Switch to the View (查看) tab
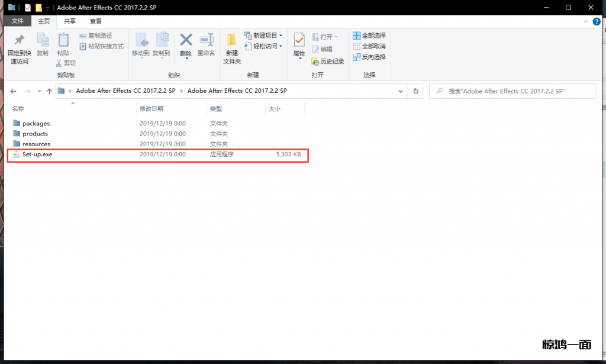The width and height of the screenshot is (606, 364). pyautogui.click(x=96, y=21)
